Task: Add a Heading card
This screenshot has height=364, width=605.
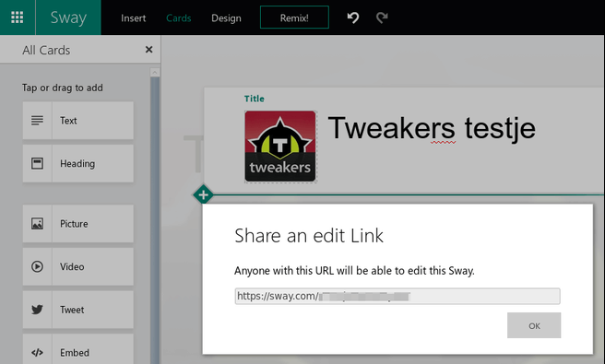Action: click(x=78, y=163)
